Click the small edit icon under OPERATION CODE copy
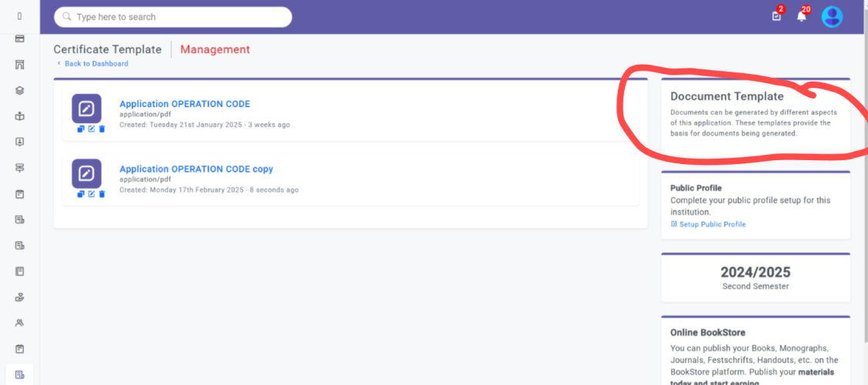This screenshot has width=868, height=385. click(x=92, y=194)
